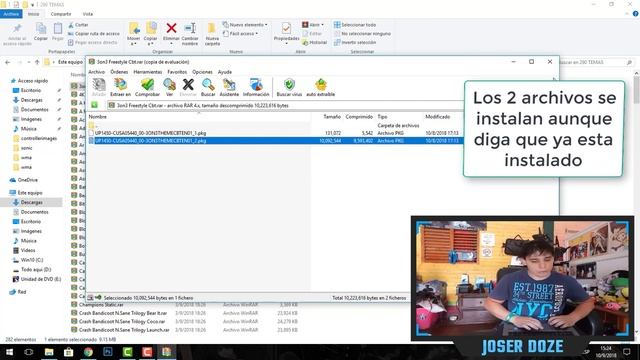Select OneDrive in navigation pane

pos(28,180)
